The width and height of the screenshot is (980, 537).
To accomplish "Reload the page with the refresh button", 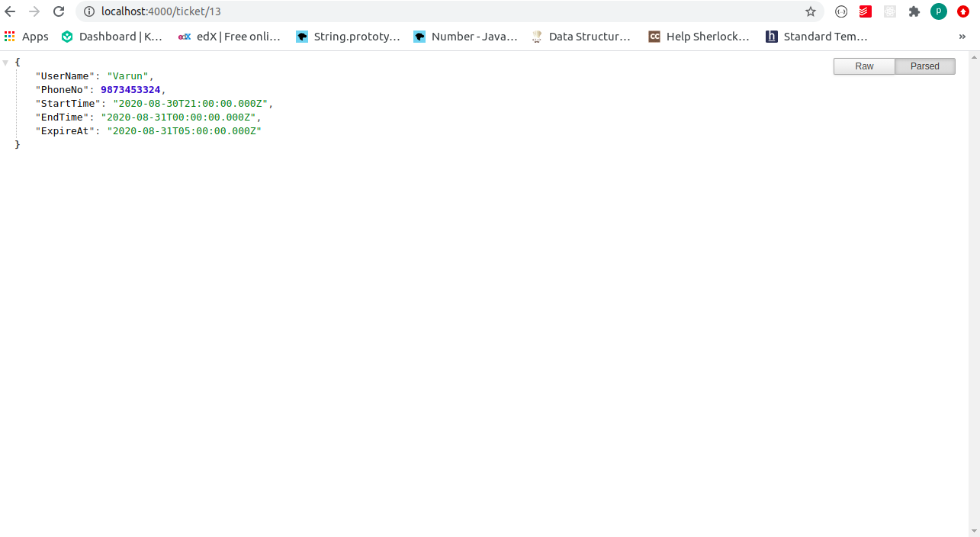I will (x=59, y=11).
